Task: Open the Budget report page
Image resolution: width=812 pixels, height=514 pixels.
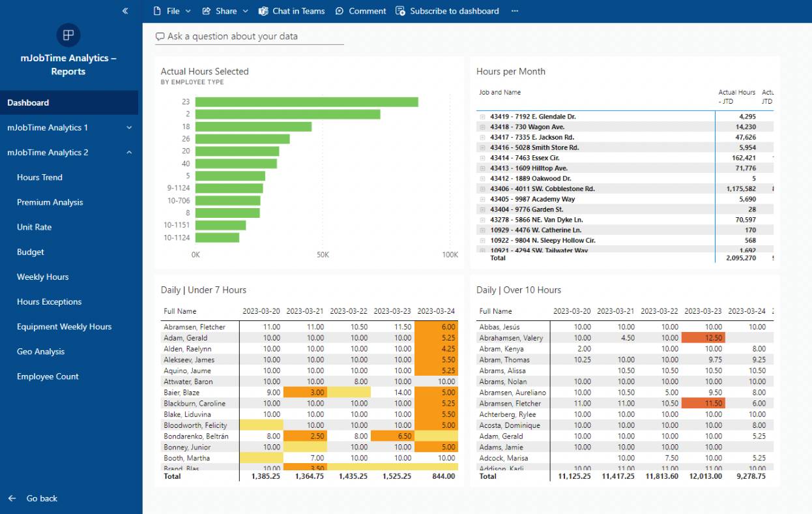Action: pos(31,252)
